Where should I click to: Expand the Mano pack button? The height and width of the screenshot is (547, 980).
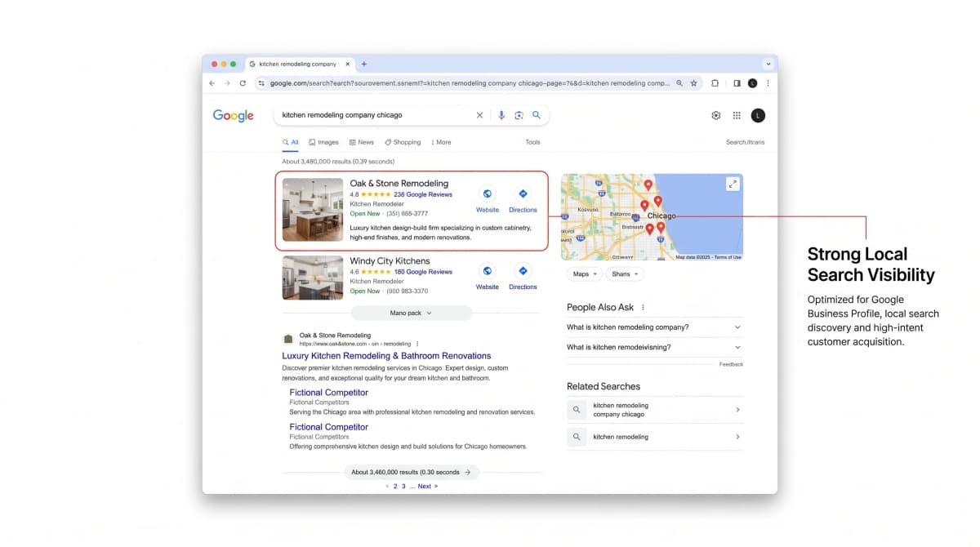point(412,313)
